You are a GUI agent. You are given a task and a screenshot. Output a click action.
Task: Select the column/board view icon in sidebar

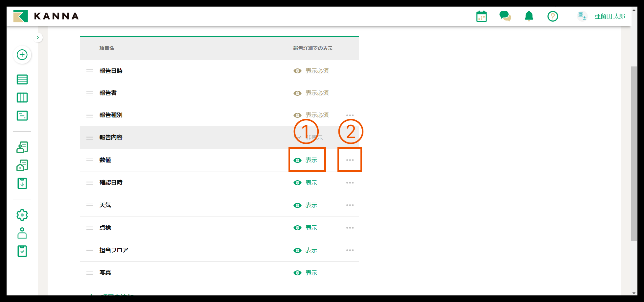(x=22, y=97)
